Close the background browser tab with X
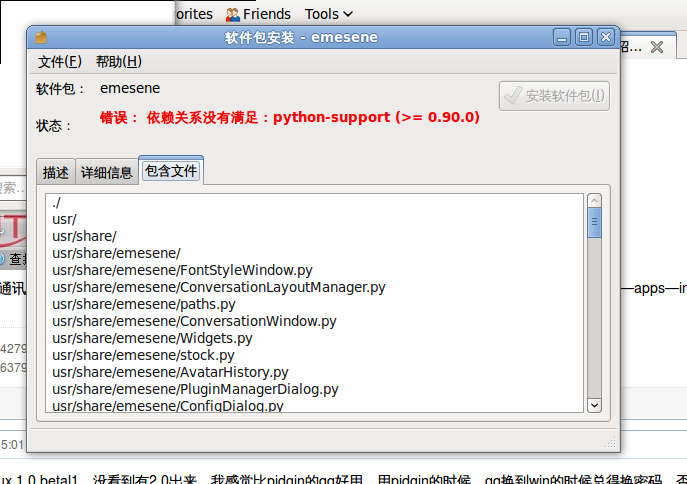 [656, 47]
